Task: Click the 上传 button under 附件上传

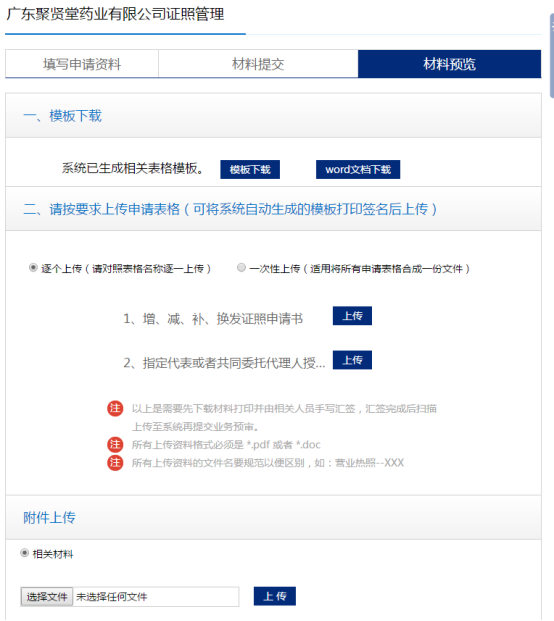Action: [x=275, y=596]
